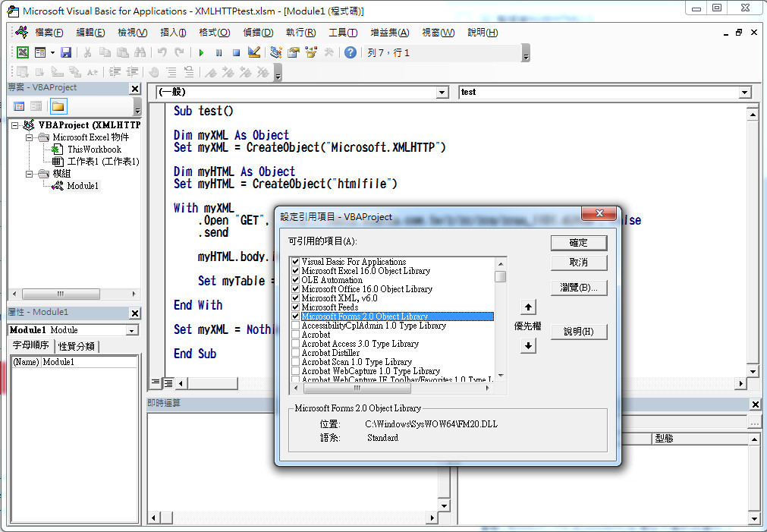Click the references list horizontal scrollbar thumb
The width and height of the screenshot is (767, 532).
(x=357, y=388)
